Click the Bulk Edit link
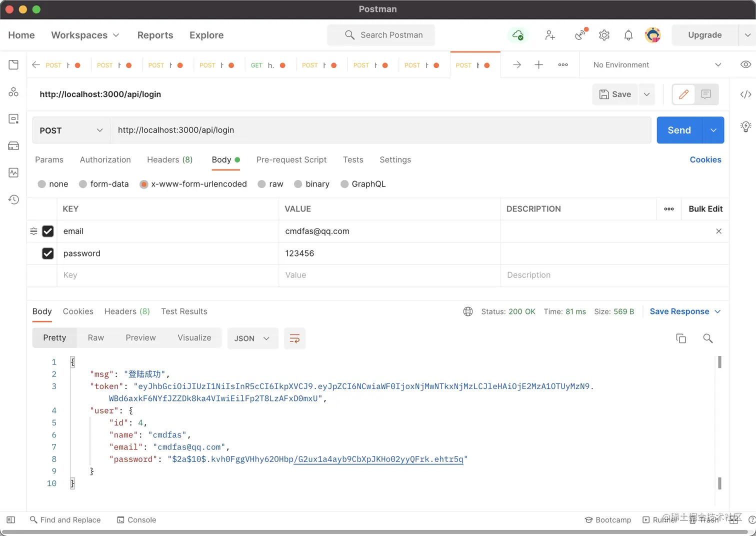This screenshot has height=536, width=756. pos(705,209)
